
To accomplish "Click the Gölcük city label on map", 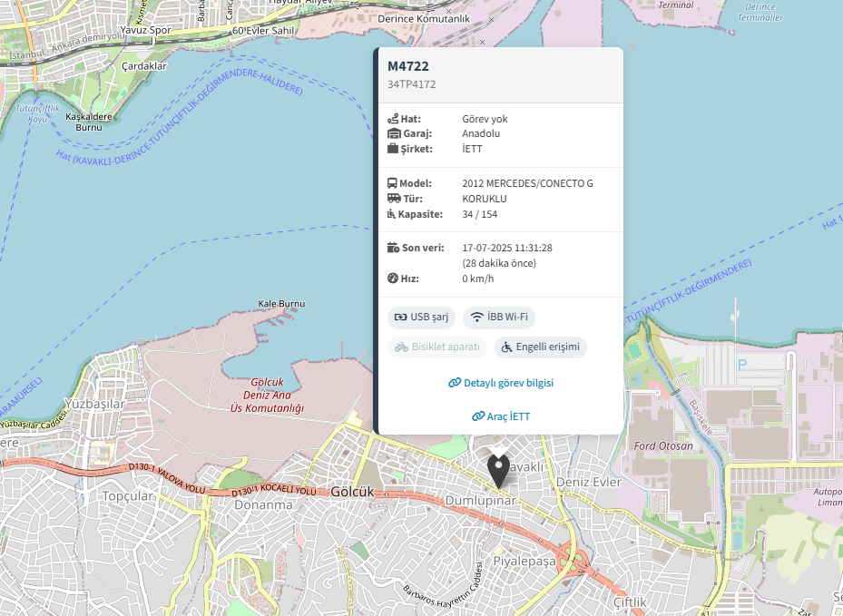I will [x=352, y=492].
